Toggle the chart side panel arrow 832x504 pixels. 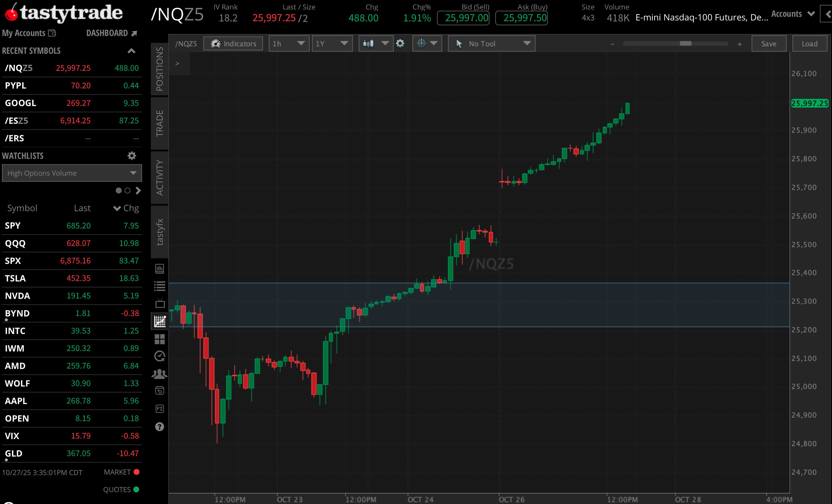(177, 63)
